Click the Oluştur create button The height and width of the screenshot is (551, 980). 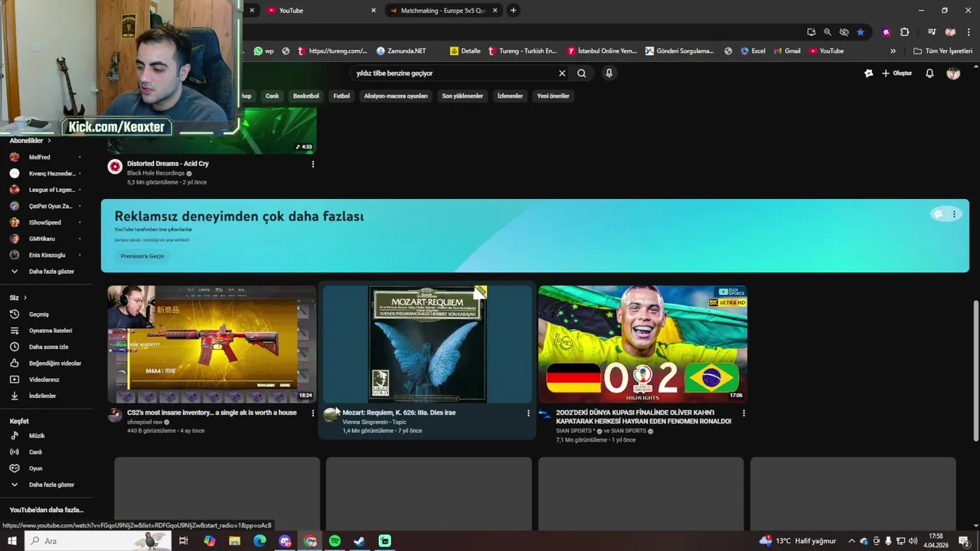pyautogui.click(x=897, y=73)
